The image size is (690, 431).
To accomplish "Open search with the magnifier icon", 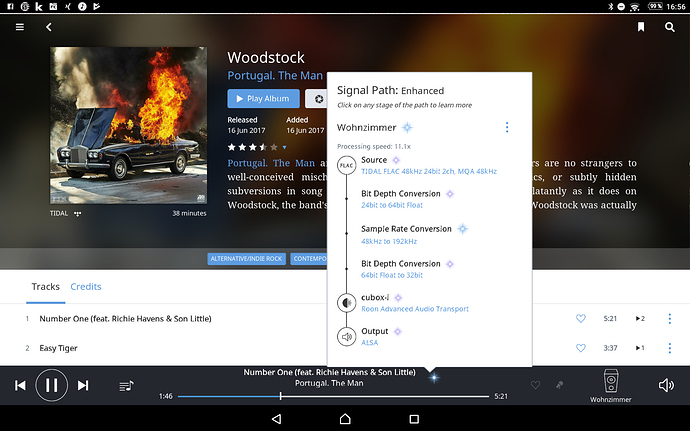I will pyautogui.click(x=669, y=27).
